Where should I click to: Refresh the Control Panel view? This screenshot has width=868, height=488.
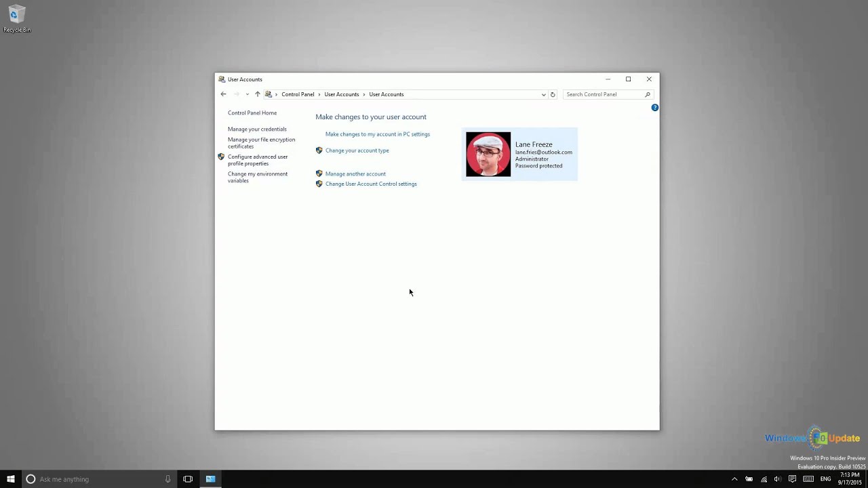tap(553, 94)
